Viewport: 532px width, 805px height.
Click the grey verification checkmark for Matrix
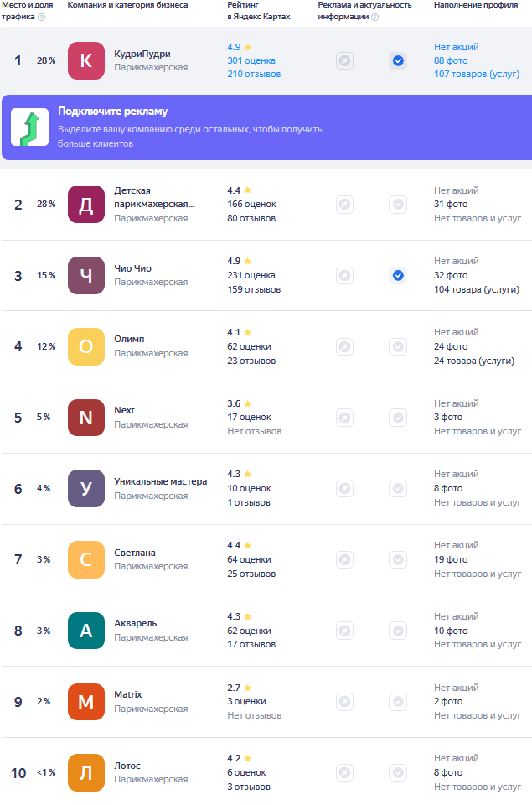(398, 702)
